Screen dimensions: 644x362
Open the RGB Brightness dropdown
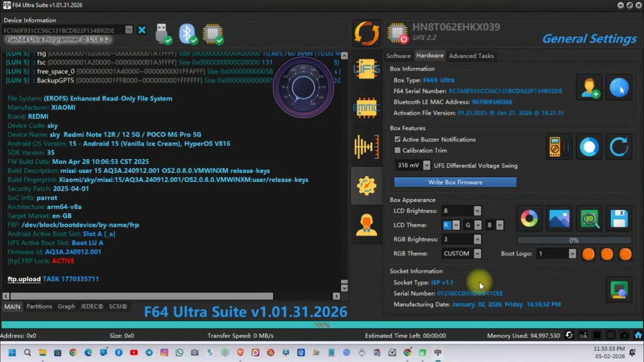click(x=477, y=239)
